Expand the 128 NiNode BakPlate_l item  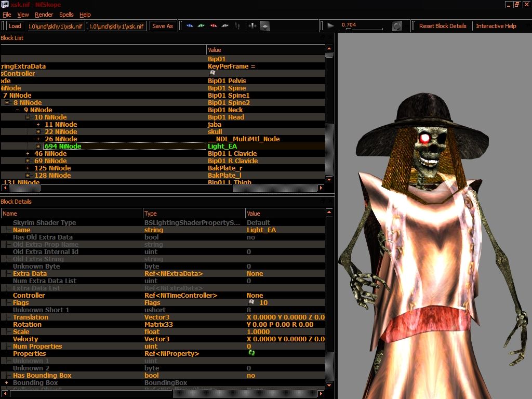pyautogui.click(x=28, y=176)
